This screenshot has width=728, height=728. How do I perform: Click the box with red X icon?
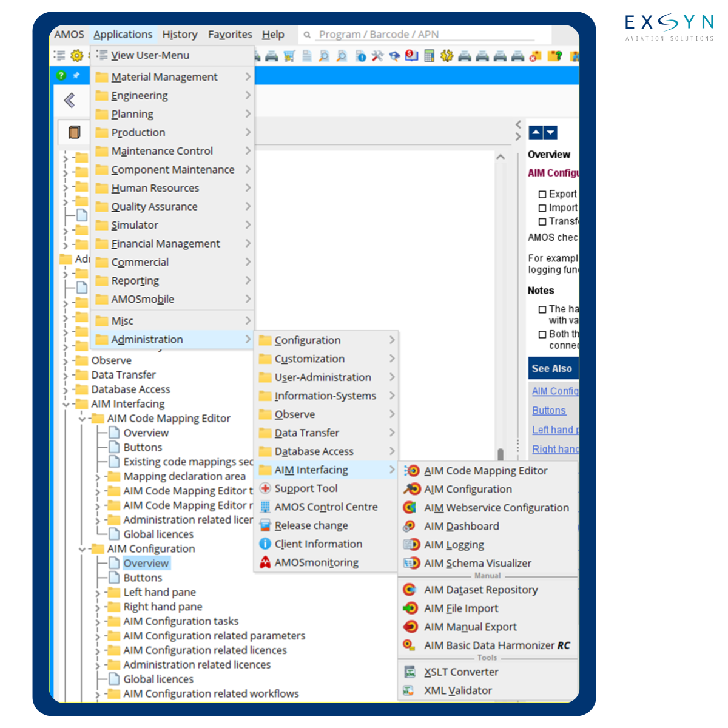(x=535, y=56)
